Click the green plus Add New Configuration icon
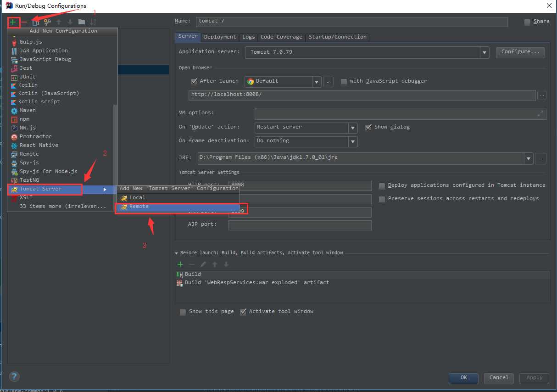The width and height of the screenshot is (557, 392). [13, 22]
